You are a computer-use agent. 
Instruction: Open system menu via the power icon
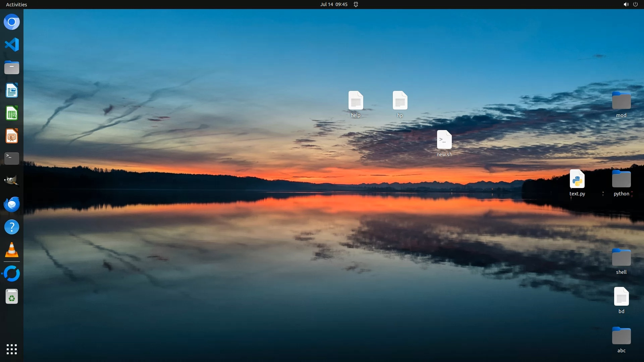635,4
